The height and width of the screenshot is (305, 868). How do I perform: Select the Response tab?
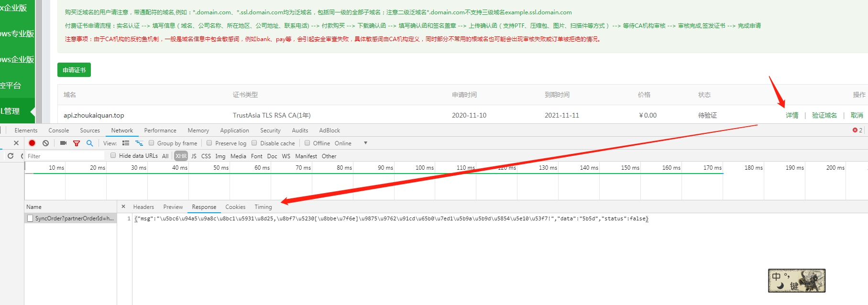204,207
